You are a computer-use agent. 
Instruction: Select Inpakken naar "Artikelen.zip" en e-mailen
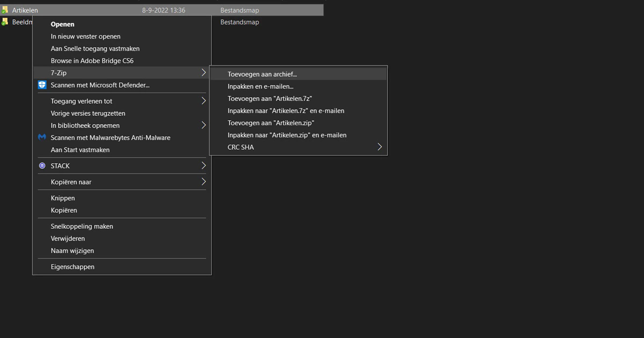(x=298, y=135)
